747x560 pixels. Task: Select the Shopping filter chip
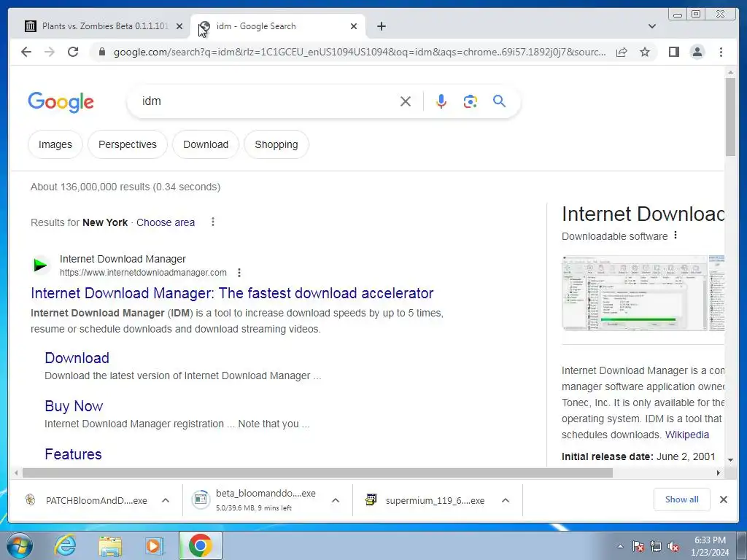276,144
